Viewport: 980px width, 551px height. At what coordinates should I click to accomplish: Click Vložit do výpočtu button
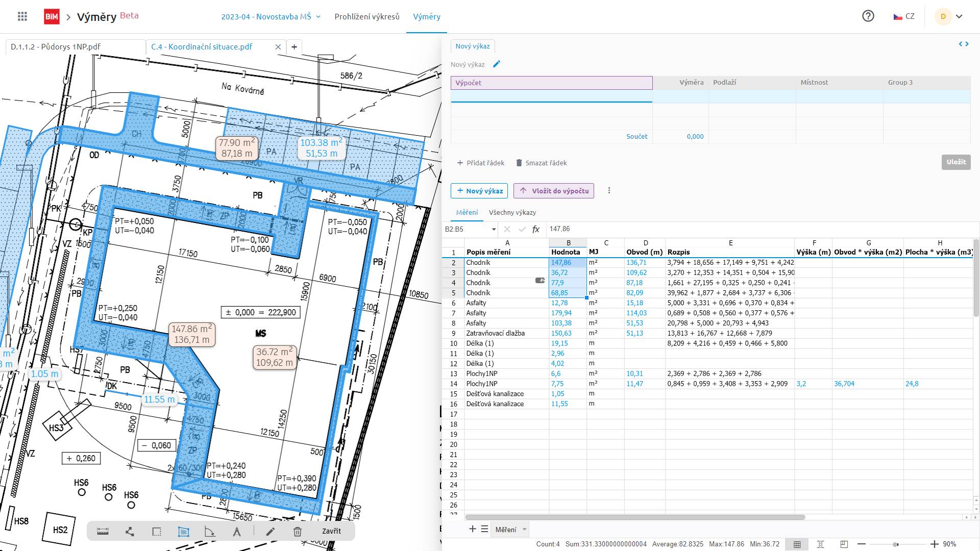[x=554, y=191]
